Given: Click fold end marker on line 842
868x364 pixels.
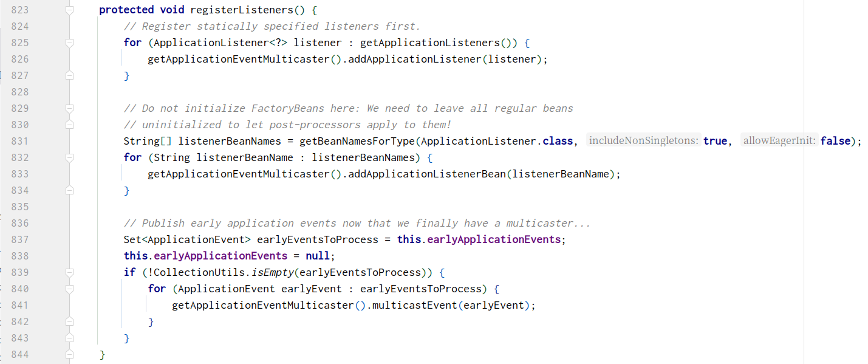Looking at the screenshot, I should (x=69, y=322).
